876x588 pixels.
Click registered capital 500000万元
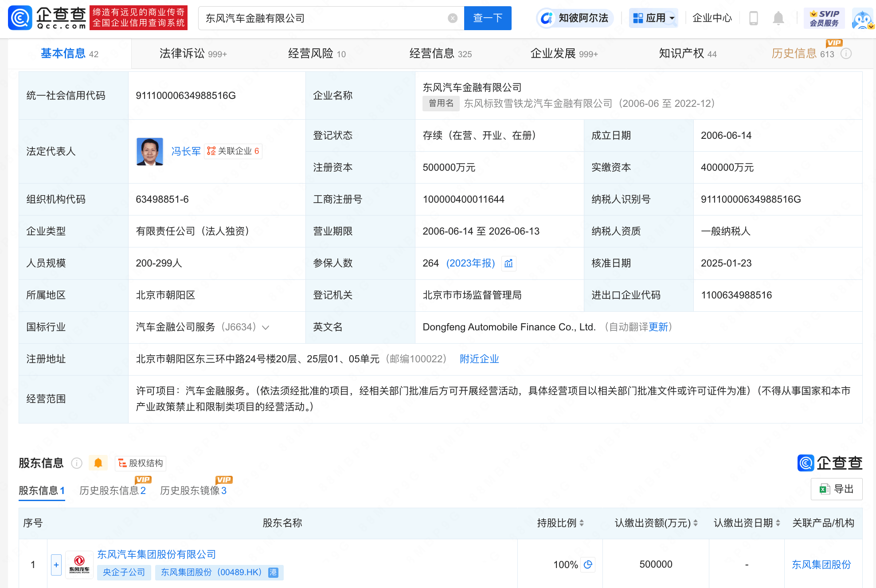[449, 168]
